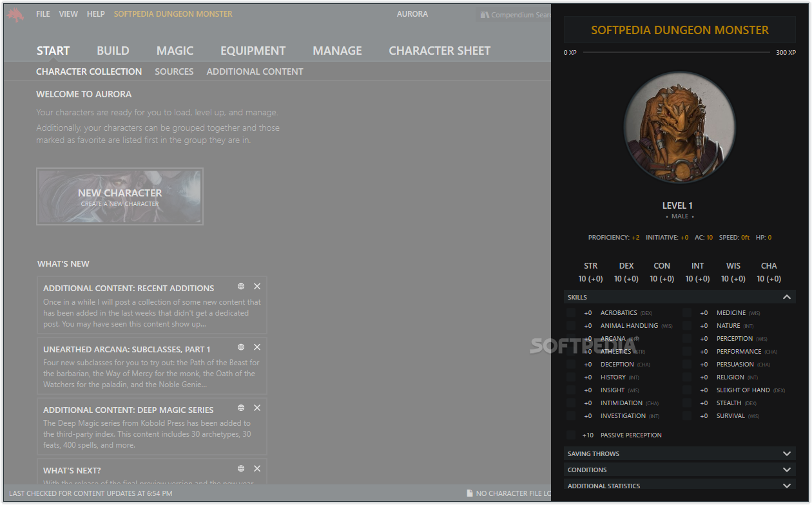The height and width of the screenshot is (505, 812).
Task: Open the Help menu
Action: 95,14
